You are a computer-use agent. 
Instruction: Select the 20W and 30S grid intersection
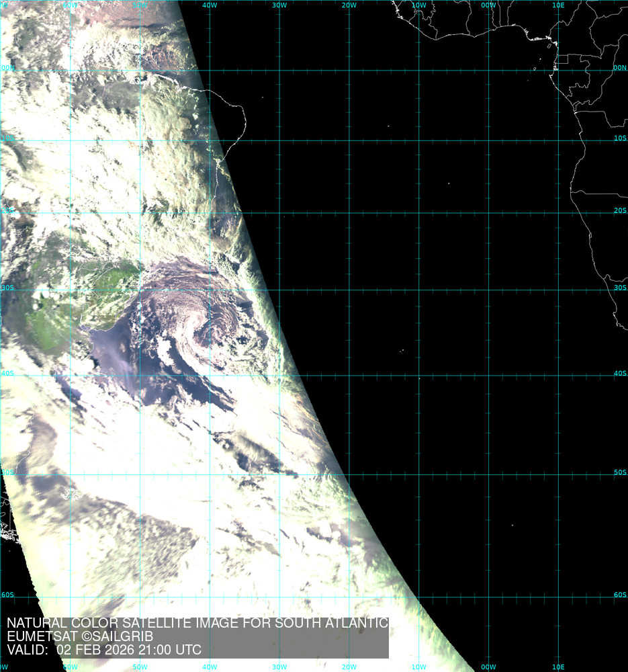click(349, 290)
